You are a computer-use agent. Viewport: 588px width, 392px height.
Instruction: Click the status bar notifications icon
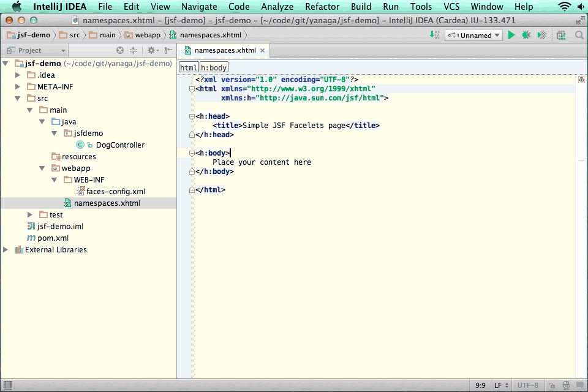pos(581,385)
